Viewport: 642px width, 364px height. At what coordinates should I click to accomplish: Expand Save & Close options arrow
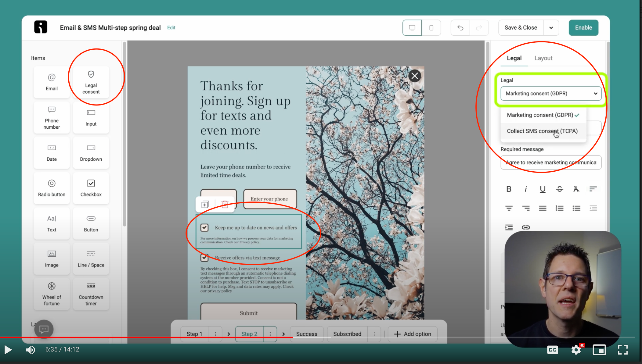[x=551, y=28]
